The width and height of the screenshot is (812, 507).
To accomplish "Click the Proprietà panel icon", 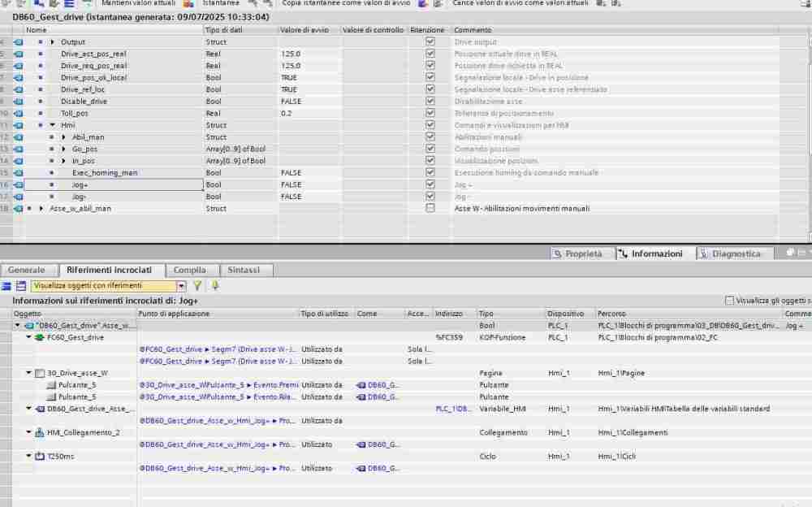I will pos(558,253).
